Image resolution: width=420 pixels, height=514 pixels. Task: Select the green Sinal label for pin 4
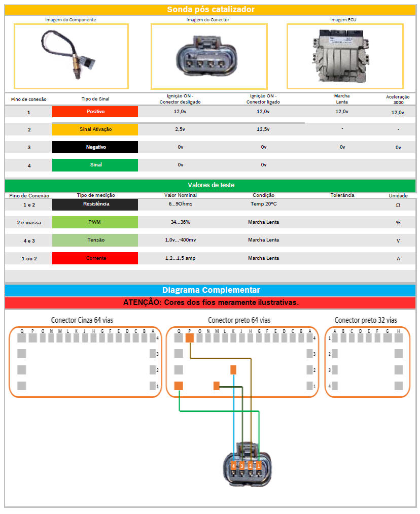pyautogui.click(x=95, y=165)
